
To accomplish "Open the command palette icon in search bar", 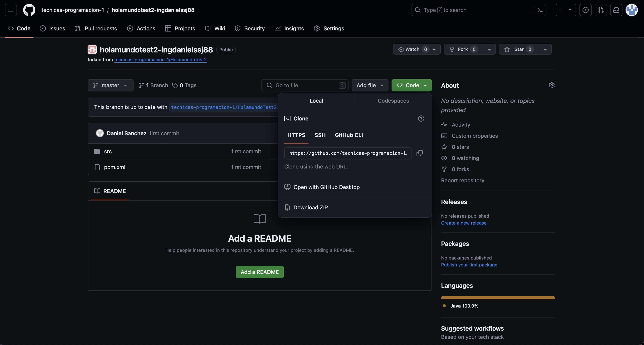I will (x=540, y=10).
